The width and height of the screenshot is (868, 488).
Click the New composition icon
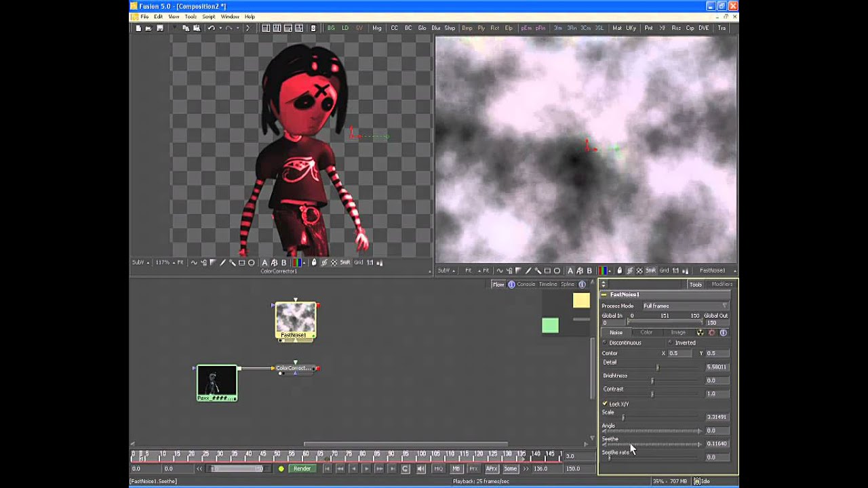coord(138,28)
